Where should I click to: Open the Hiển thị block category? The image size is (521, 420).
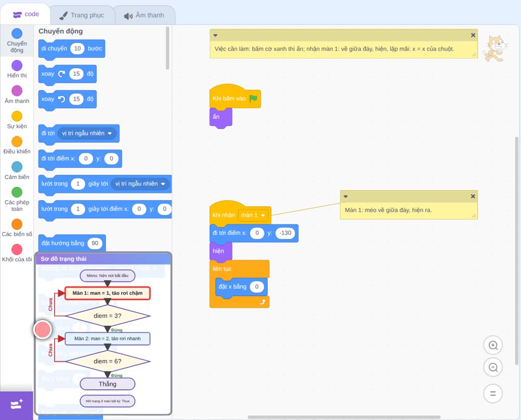(17, 69)
